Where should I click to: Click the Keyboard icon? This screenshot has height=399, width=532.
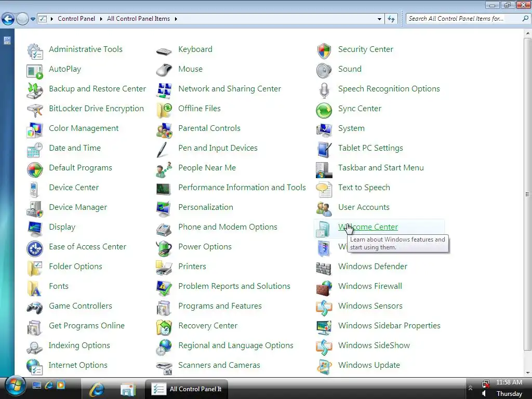[164, 51]
